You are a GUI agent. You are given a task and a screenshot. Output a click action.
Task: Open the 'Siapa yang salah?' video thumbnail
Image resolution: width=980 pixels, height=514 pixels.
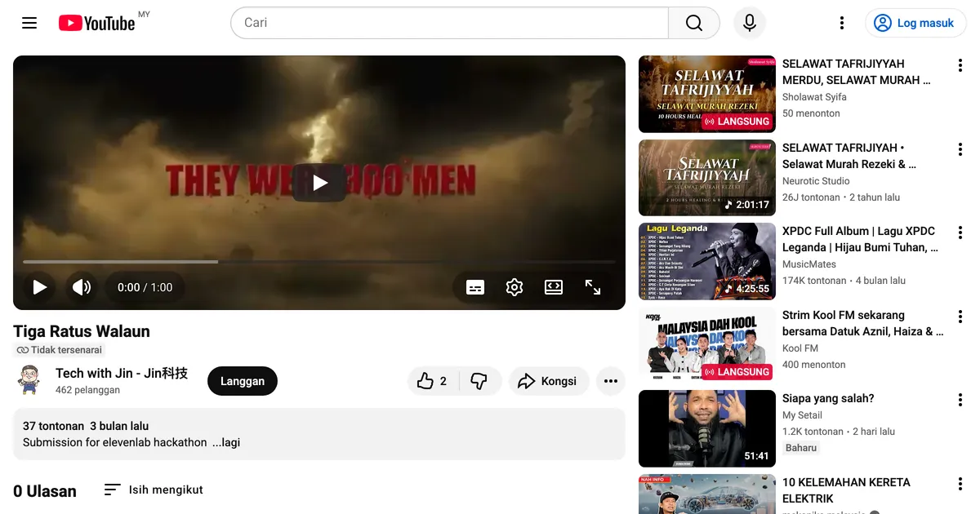(x=706, y=428)
